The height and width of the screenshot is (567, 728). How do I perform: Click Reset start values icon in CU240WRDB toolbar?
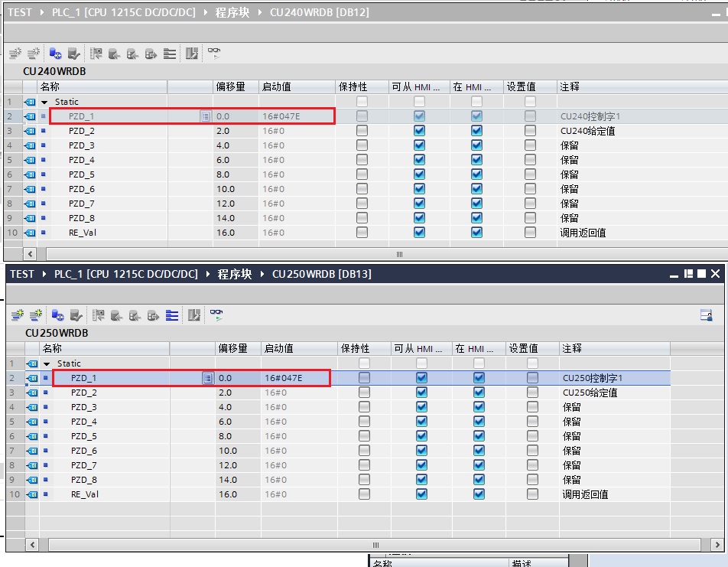[x=192, y=54]
